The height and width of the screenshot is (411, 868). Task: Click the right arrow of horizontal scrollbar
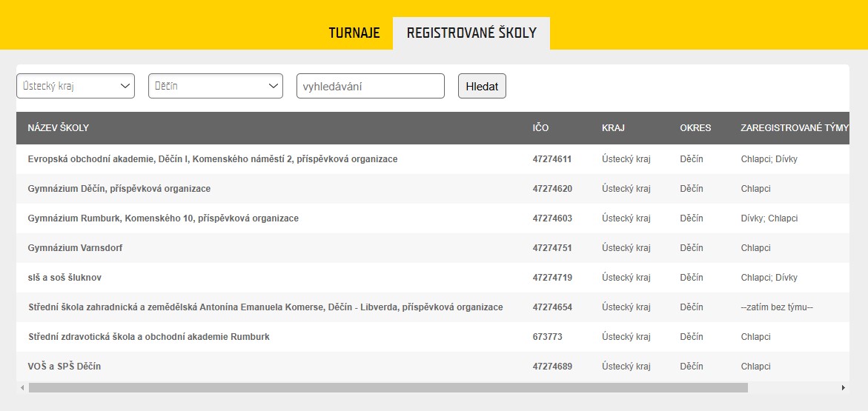(844, 388)
